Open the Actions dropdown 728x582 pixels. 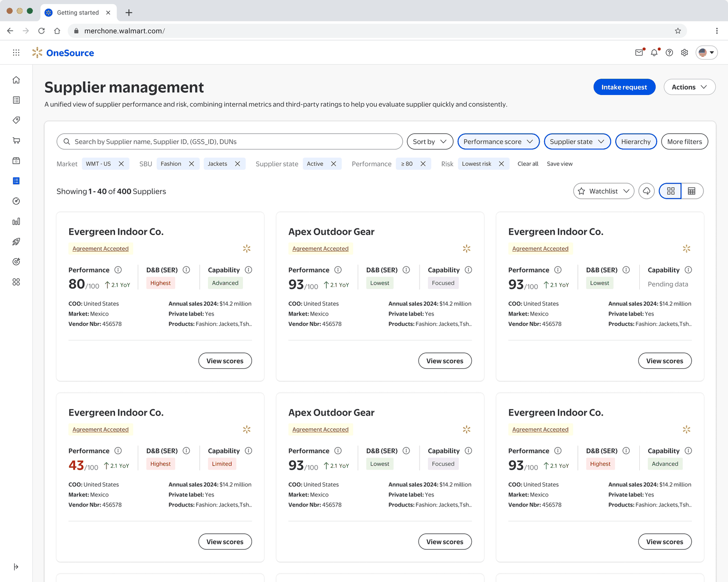point(689,87)
